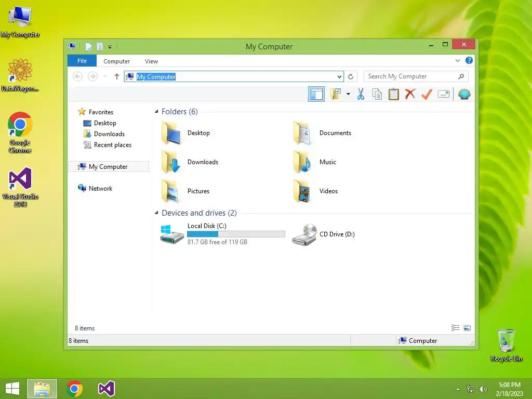Select Local Disk (C:) drive

222,234
